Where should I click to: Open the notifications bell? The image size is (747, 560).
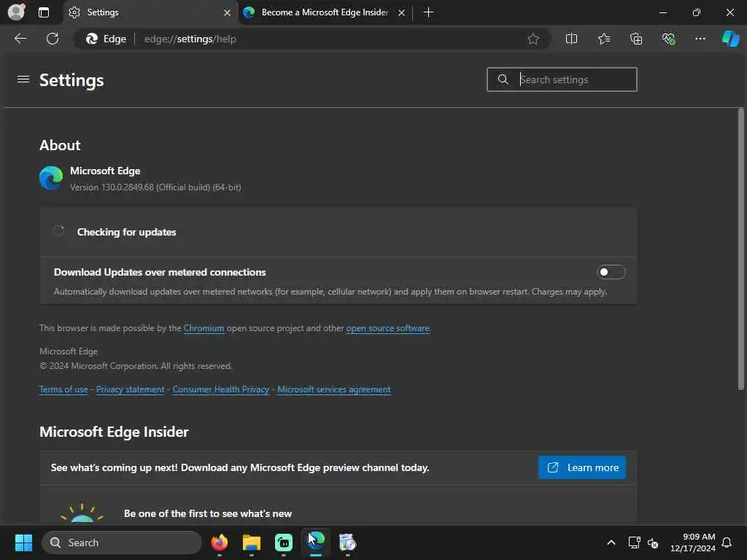point(727,542)
